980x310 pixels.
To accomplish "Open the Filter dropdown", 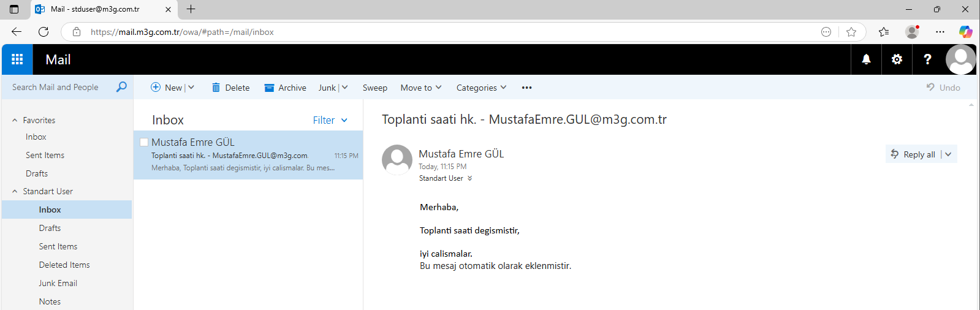I will point(330,120).
